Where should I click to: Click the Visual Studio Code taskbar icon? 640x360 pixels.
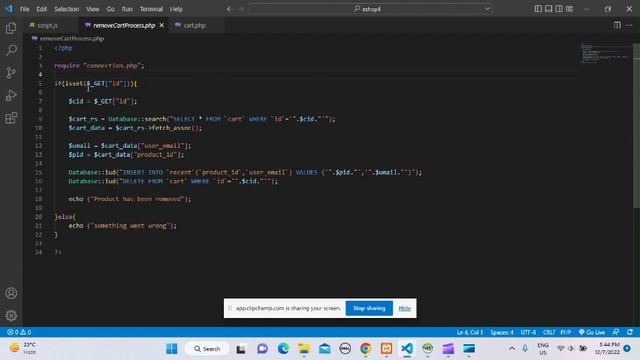(x=407, y=349)
